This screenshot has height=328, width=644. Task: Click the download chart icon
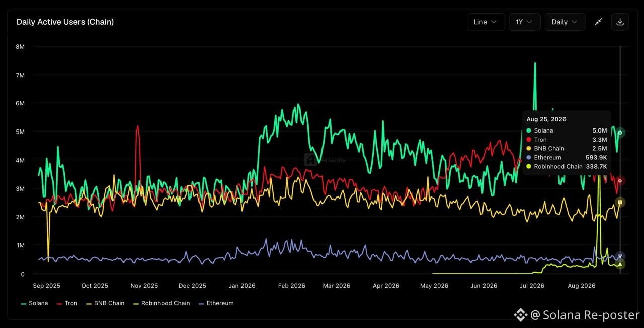tap(620, 22)
